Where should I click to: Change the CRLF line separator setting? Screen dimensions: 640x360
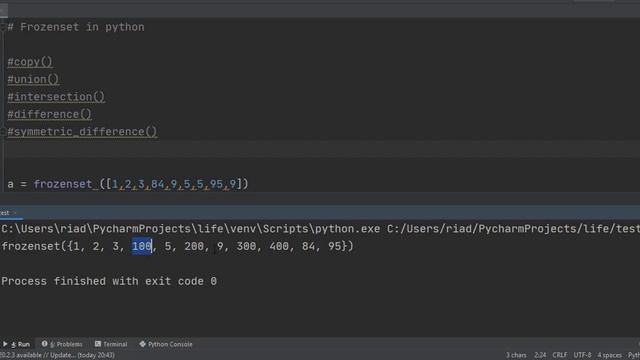[560, 355]
